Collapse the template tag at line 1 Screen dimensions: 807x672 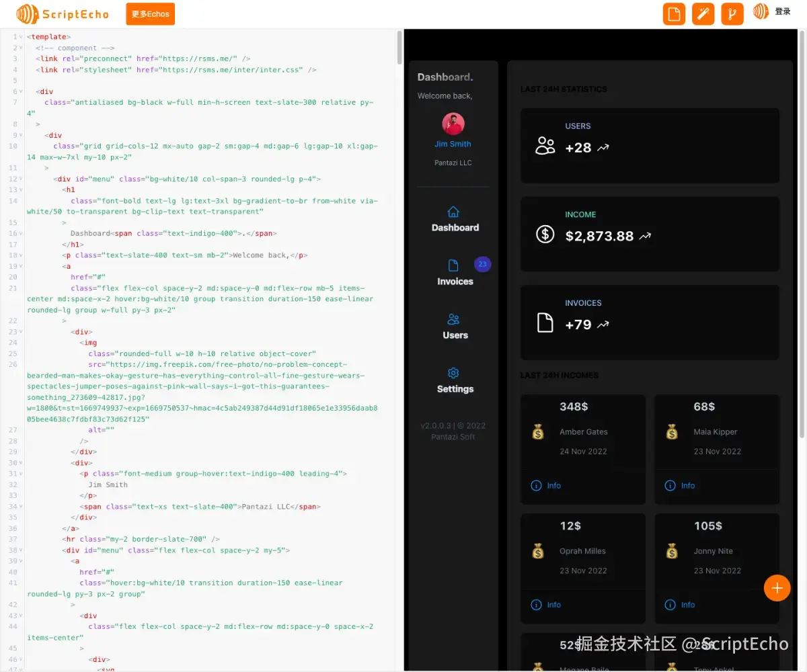tap(22, 37)
